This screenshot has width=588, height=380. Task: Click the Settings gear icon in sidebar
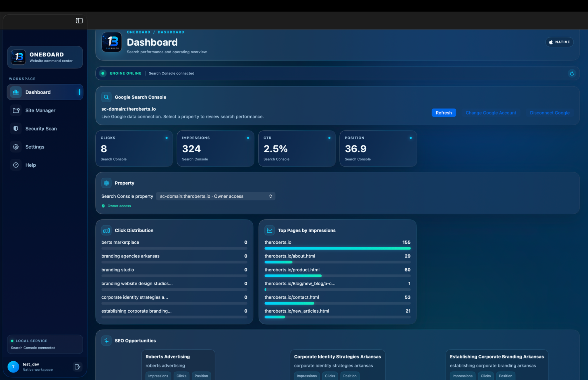16,147
